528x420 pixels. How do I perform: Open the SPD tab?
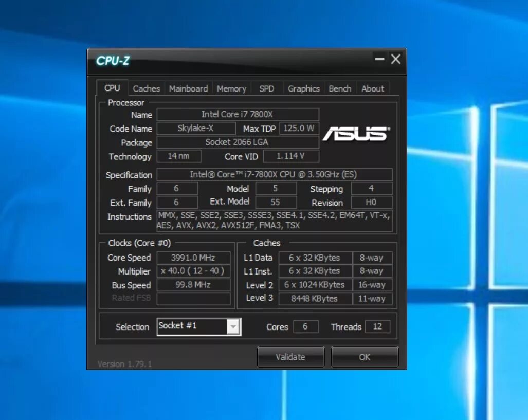coord(267,89)
